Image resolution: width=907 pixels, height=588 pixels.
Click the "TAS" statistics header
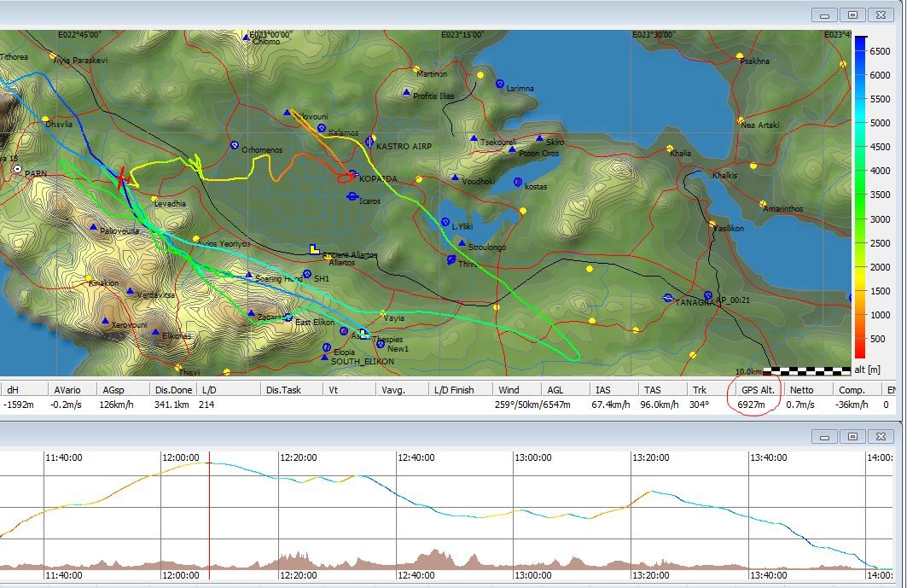(x=653, y=390)
